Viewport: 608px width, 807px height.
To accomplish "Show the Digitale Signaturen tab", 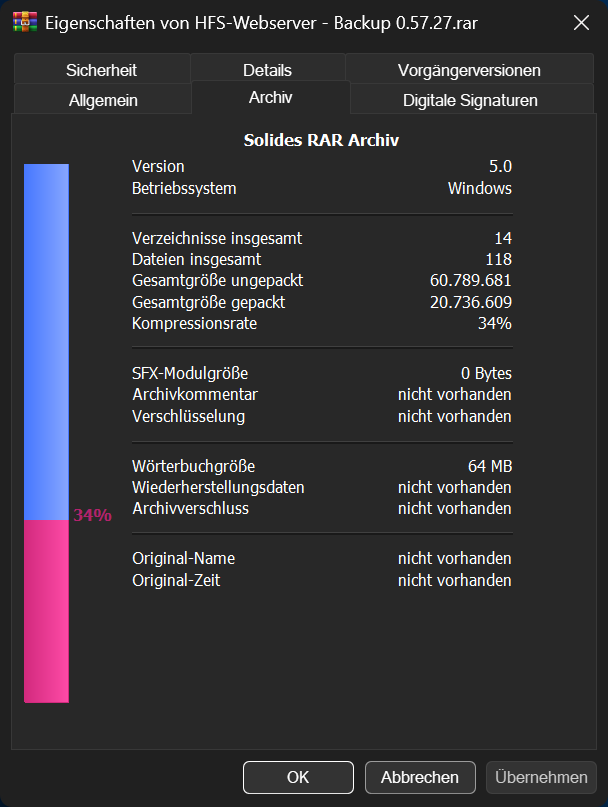I will (470, 100).
